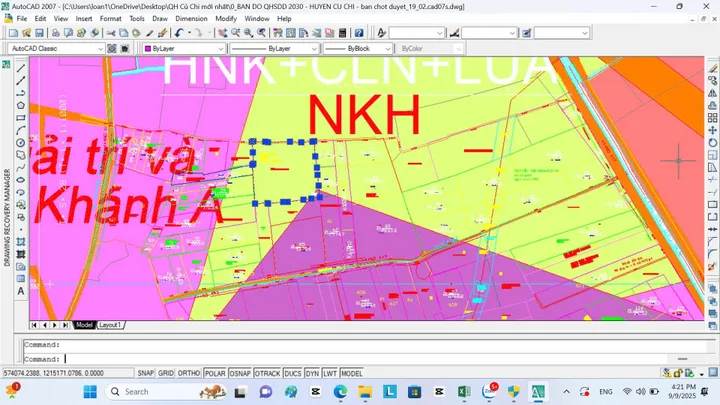Click the MODEL button in status bar

352,373
